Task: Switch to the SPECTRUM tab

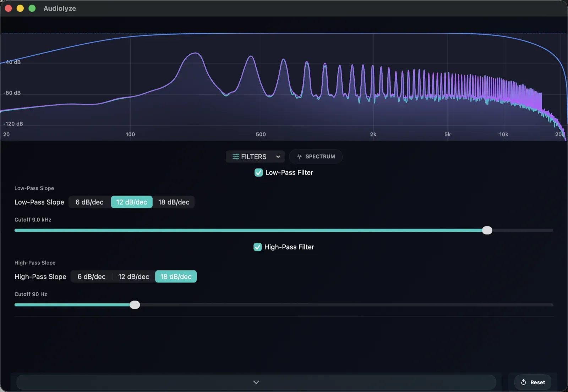Action: point(316,157)
